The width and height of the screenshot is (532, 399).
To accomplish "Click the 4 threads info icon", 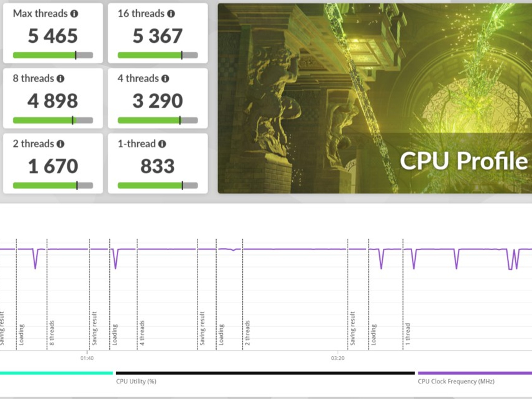I will (165, 79).
